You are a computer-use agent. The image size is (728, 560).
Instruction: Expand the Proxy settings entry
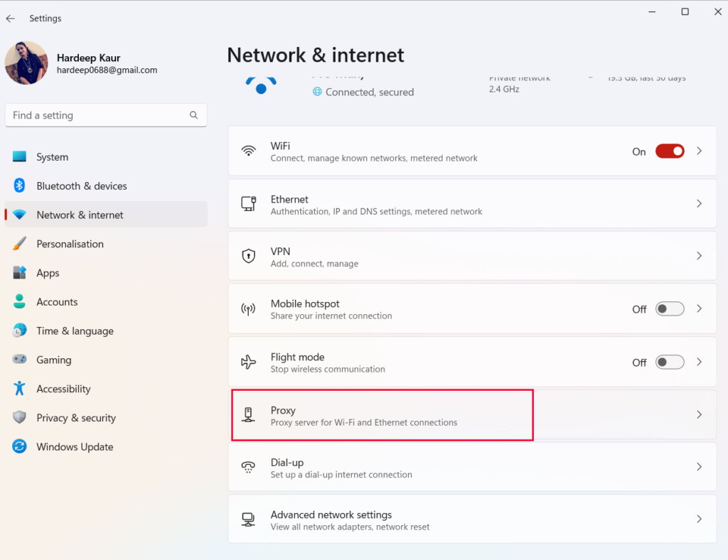(699, 414)
